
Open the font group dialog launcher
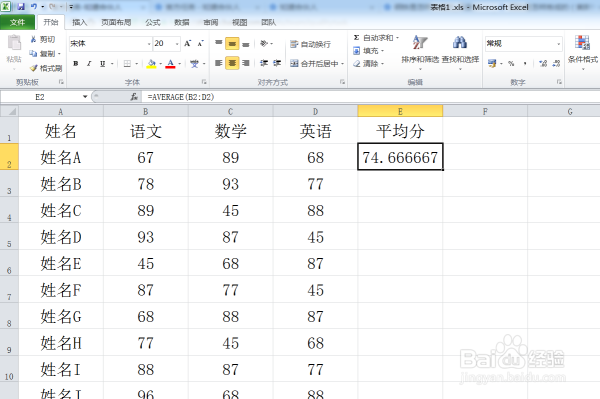204,82
